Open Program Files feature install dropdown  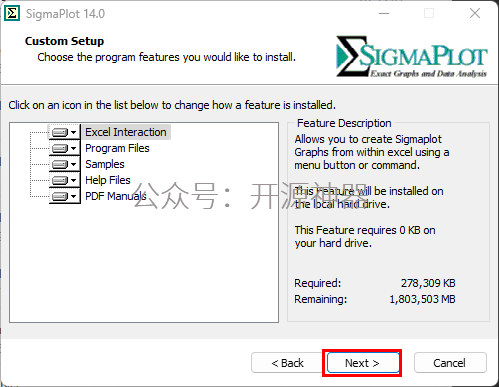click(x=65, y=148)
